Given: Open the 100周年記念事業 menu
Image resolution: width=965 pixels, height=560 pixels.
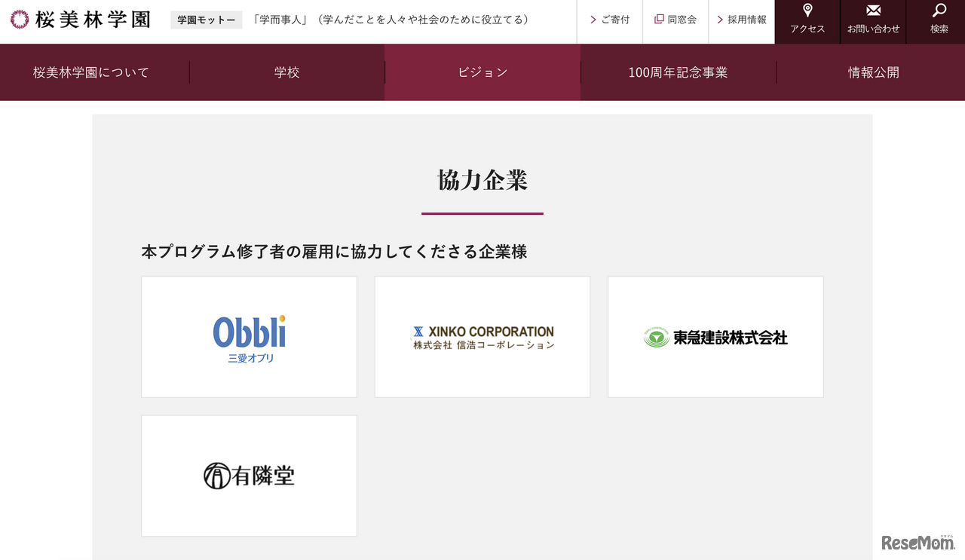Looking at the screenshot, I should pyautogui.click(x=679, y=72).
